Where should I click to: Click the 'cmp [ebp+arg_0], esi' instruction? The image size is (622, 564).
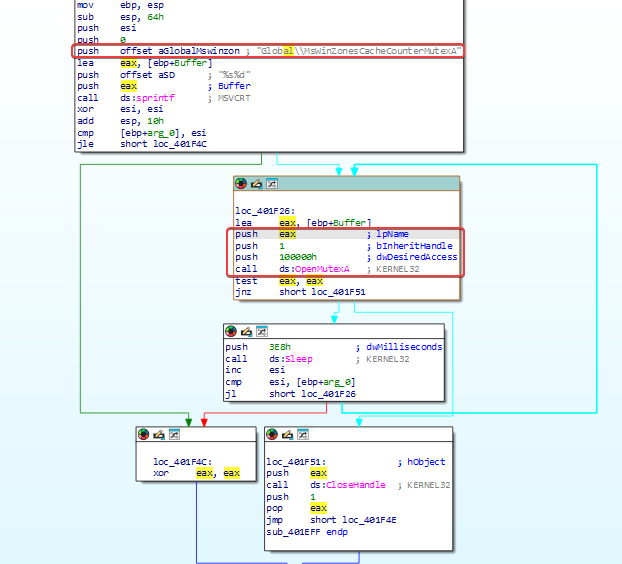pyautogui.click(x=142, y=132)
